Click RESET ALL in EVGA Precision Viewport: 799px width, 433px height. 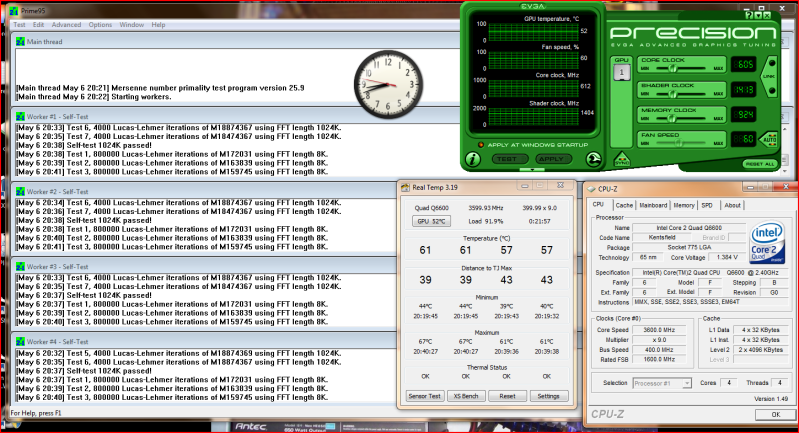click(760, 164)
